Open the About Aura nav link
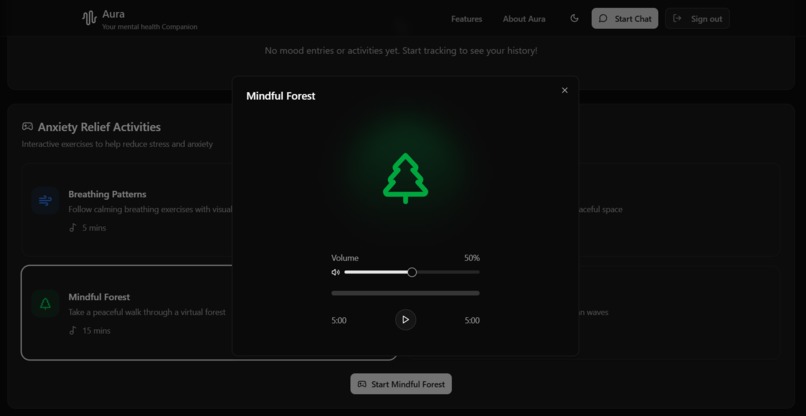The height and width of the screenshot is (416, 806). click(524, 19)
